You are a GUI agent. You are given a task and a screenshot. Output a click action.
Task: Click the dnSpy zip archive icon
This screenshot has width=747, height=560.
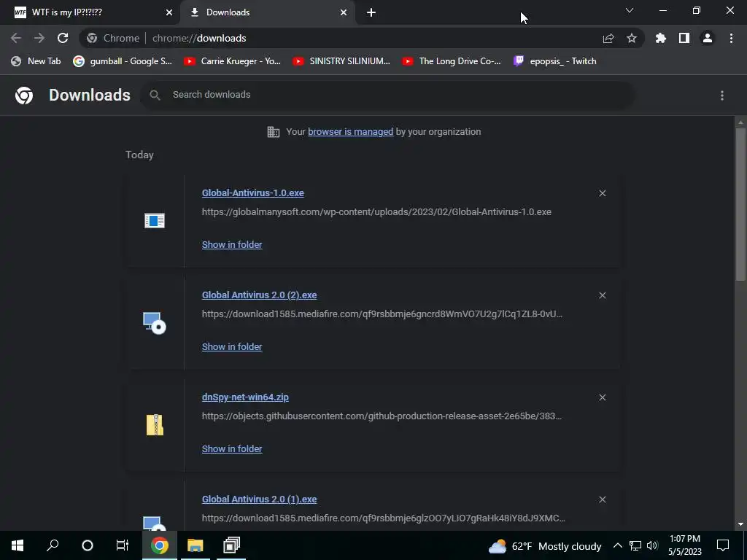[155, 425]
